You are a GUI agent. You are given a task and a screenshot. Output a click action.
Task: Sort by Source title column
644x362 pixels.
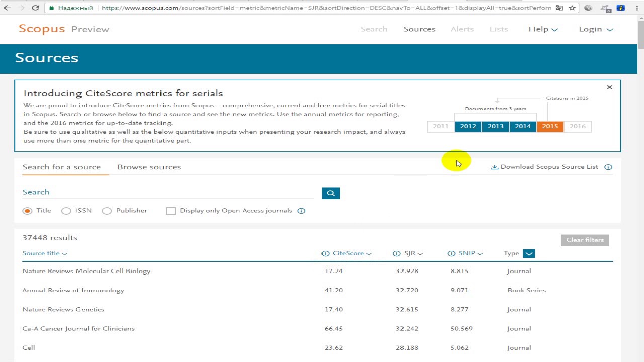point(45,253)
